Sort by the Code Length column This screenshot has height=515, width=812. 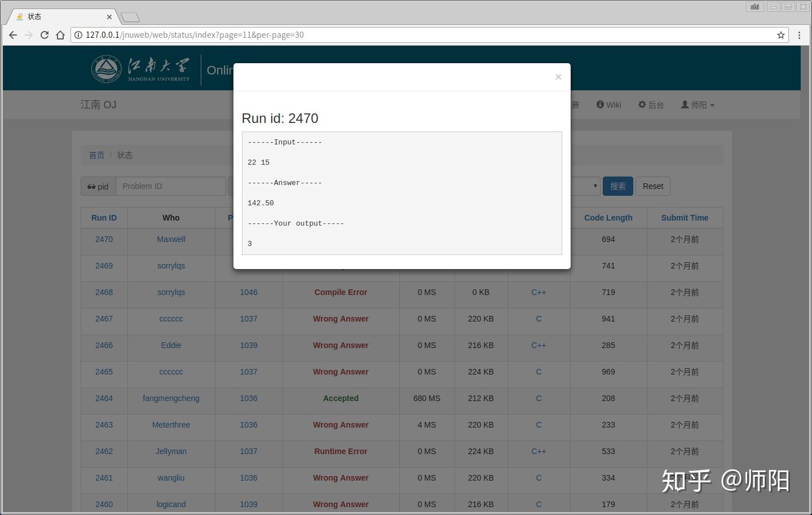coord(608,218)
